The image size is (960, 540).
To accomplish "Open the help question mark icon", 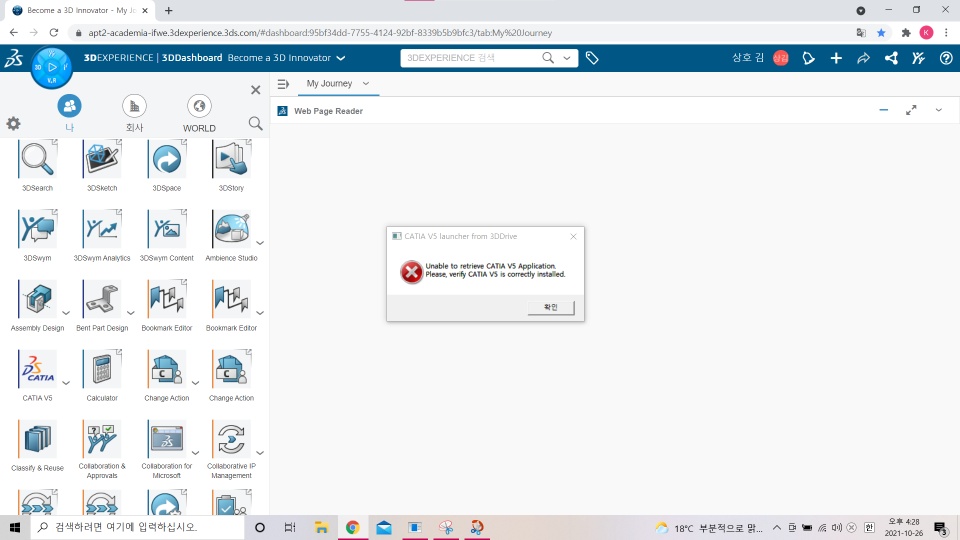I will click(946, 58).
